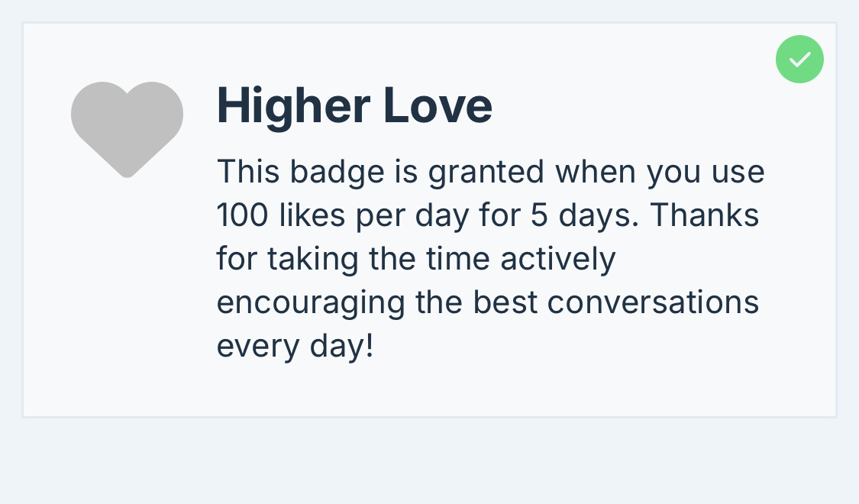Open the Higher Love badge title
The image size is (859, 504).
(x=354, y=105)
